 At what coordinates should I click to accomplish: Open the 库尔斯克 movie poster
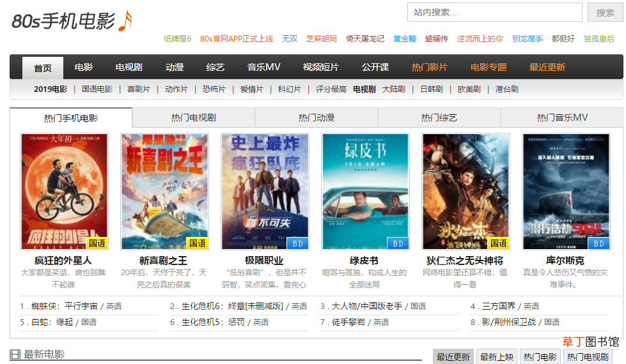[x=566, y=192]
